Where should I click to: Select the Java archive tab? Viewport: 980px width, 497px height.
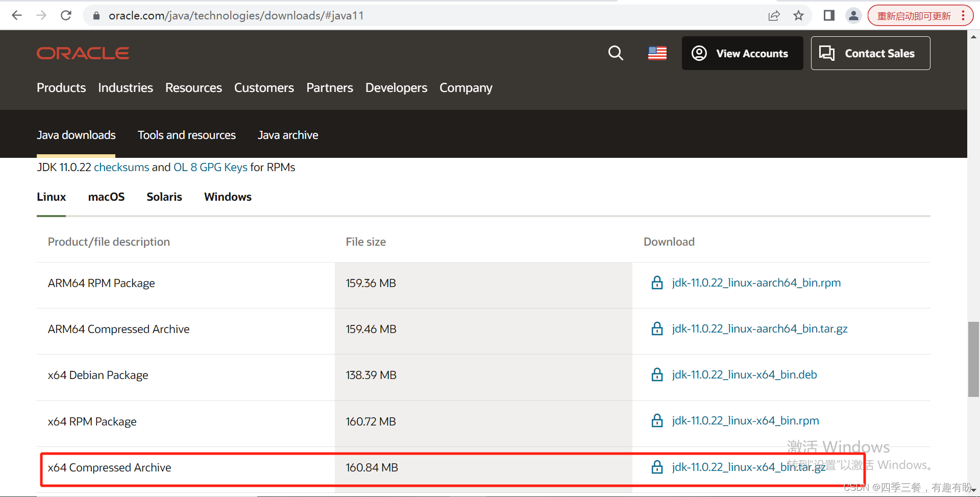(x=288, y=135)
